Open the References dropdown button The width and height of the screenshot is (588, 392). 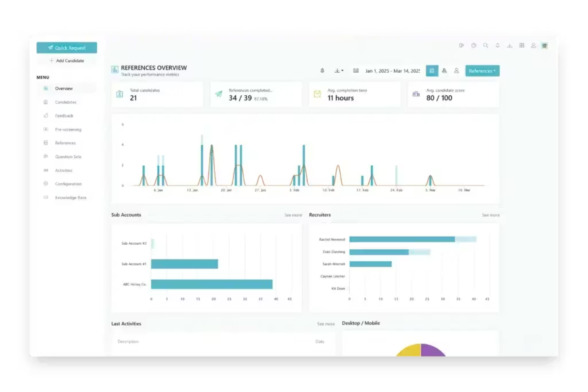[482, 71]
